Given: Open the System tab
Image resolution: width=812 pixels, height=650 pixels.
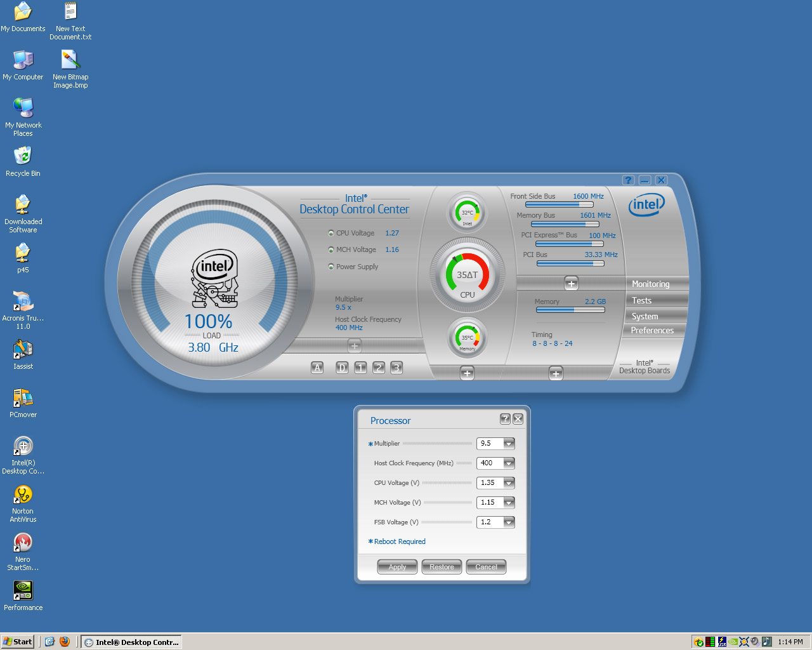Looking at the screenshot, I should pos(653,316).
